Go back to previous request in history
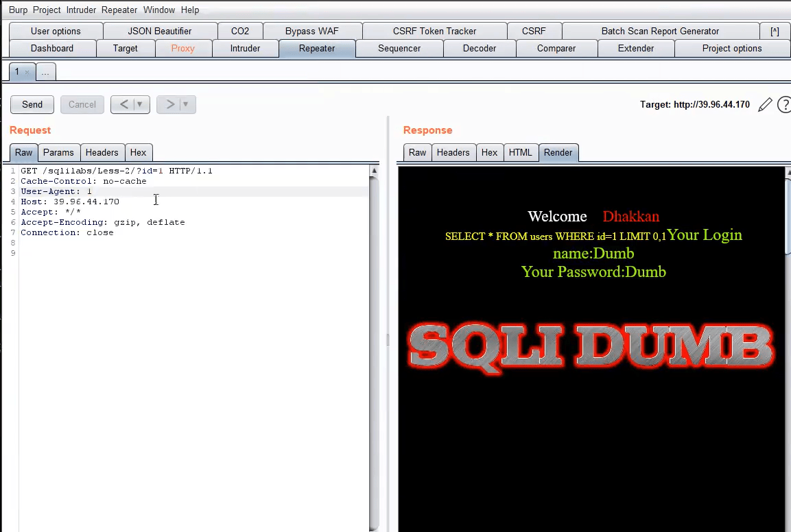Screen dimensions: 791x532 point(123,104)
